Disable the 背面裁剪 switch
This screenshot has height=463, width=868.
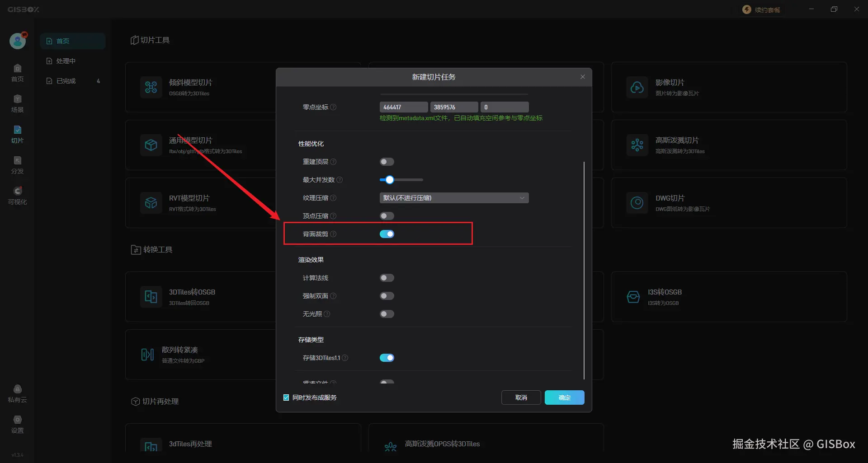tap(387, 234)
